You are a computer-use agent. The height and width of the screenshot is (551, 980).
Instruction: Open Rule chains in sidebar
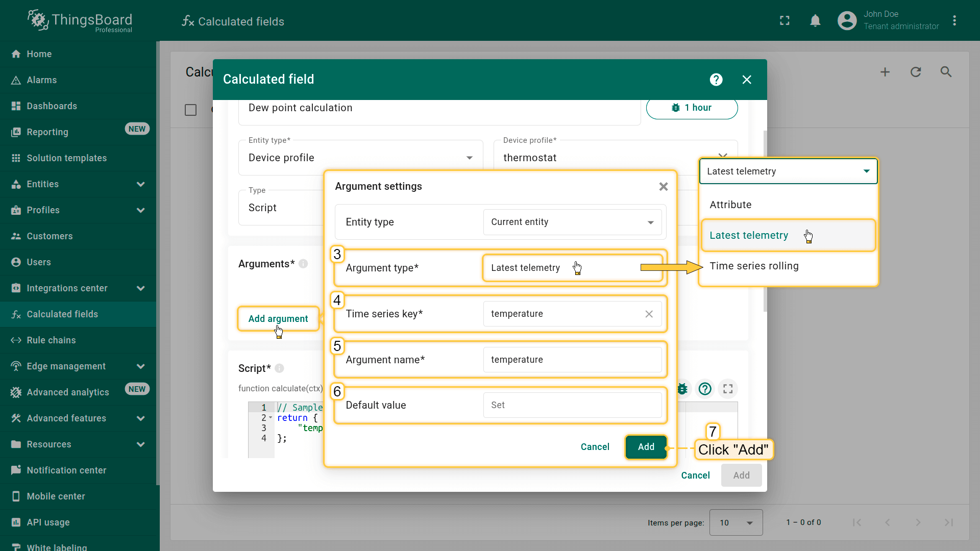click(51, 340)
